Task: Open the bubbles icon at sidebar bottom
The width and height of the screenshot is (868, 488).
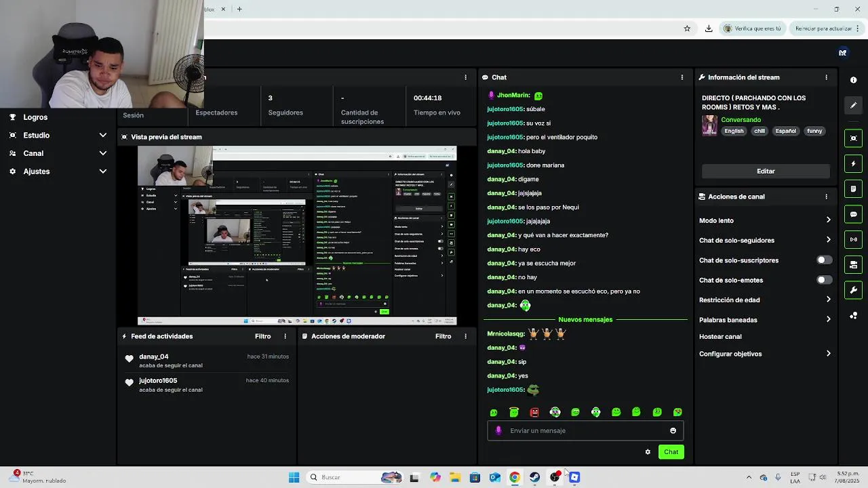Action: (x=853, y=316)
